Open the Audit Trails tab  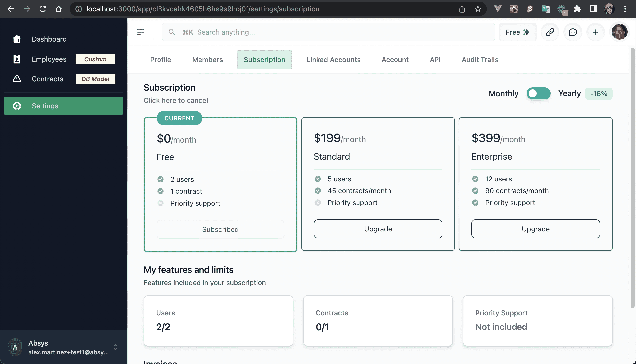point(480,60)
